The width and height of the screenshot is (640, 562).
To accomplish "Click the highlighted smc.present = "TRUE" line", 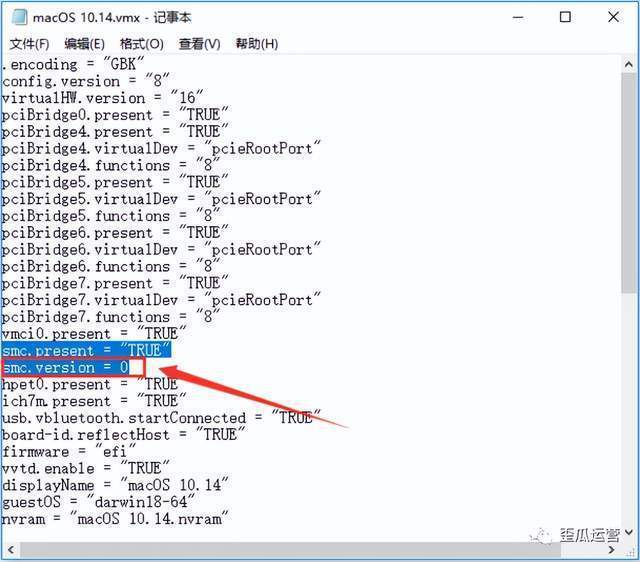I will 86,351.
